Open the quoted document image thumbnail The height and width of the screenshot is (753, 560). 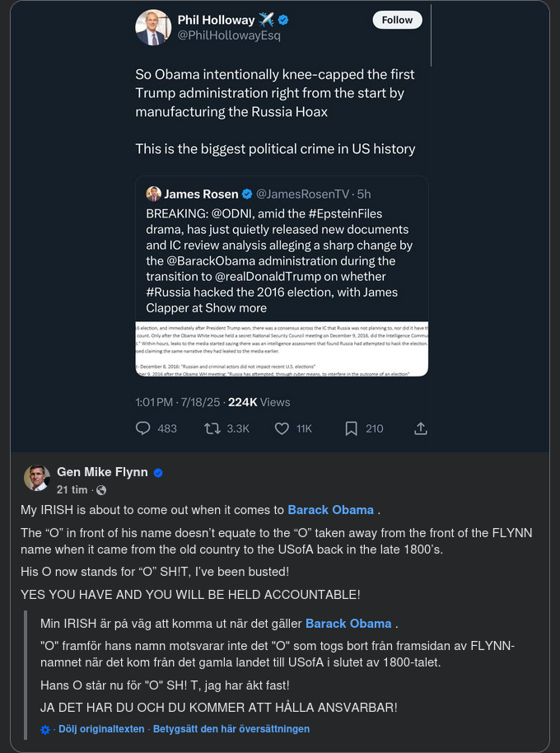[x=282, y=348]
